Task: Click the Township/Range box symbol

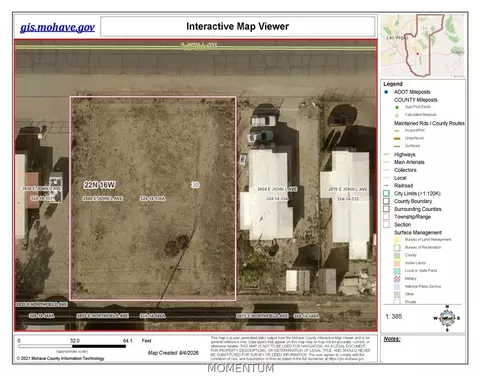Action: pos(386,217)
